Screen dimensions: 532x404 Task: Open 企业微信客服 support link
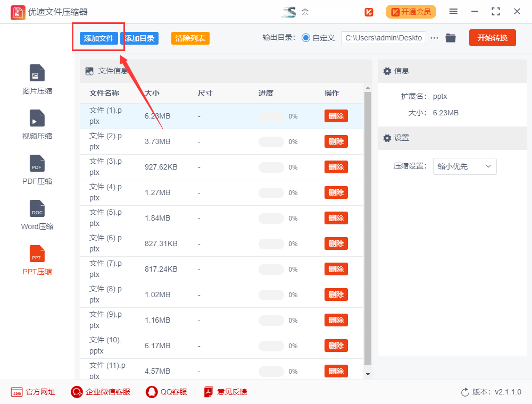pos(101,392)
